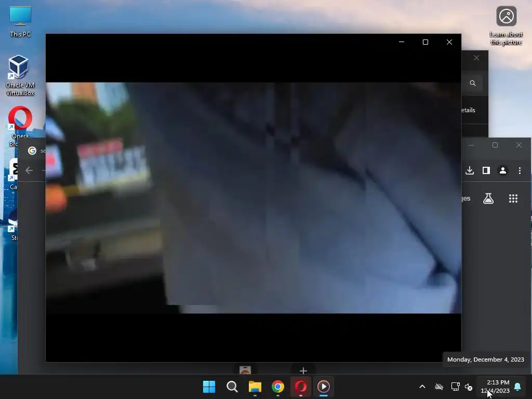Image resolution: width=532 pixels, height=399 pixels.
Task: Switch to Media Player in taskbar
Action: [323, 387]
